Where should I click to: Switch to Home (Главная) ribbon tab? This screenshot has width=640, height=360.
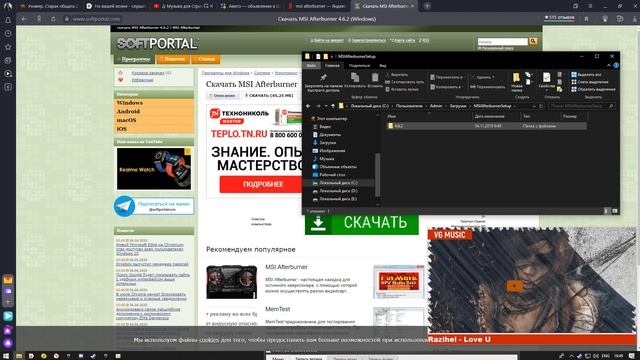(x=332, y=65)
